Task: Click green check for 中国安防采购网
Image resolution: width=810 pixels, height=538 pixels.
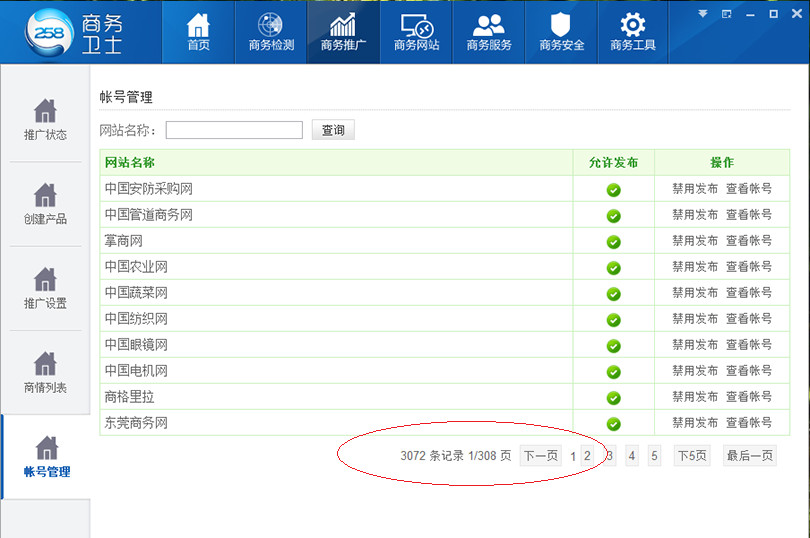Action: click(x=614, y=190)
